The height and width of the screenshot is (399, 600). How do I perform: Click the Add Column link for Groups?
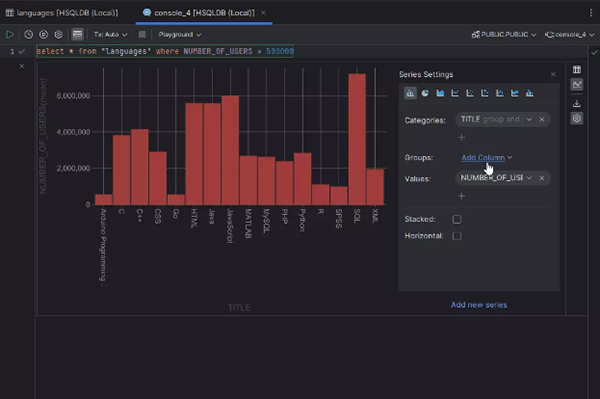(x=483, y=158)
